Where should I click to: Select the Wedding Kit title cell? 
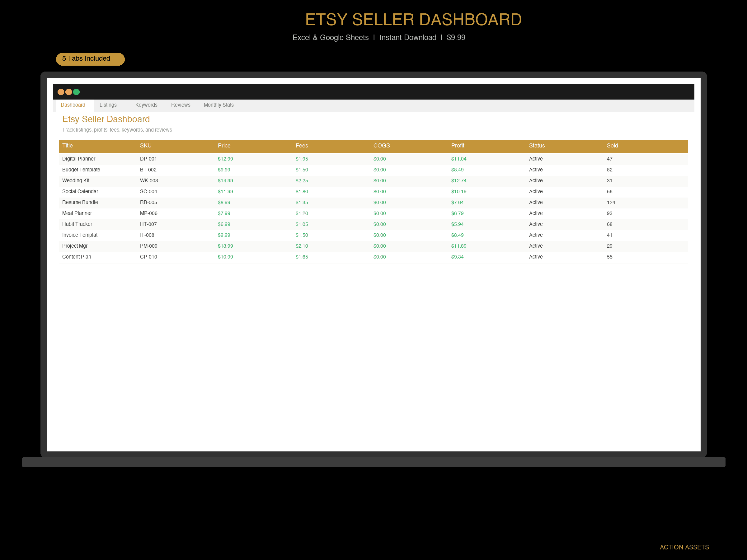[76, 180]
